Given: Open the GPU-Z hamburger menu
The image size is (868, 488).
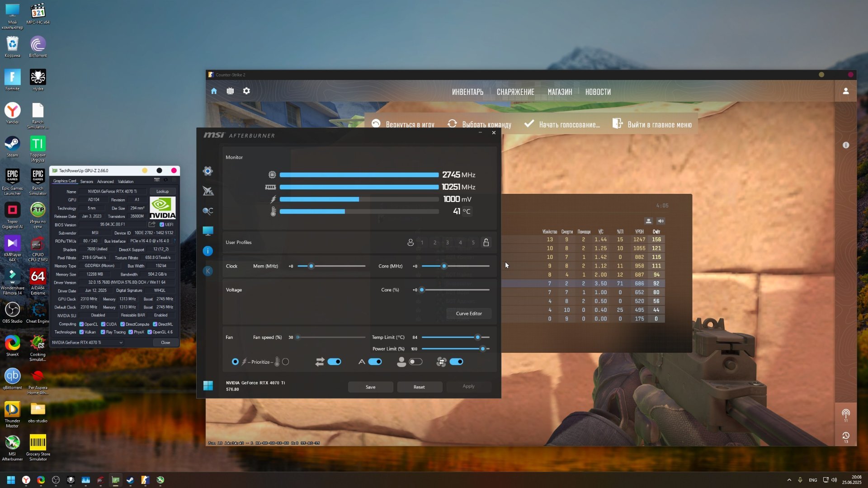Looking at the screenshot, I should point(174,180).
